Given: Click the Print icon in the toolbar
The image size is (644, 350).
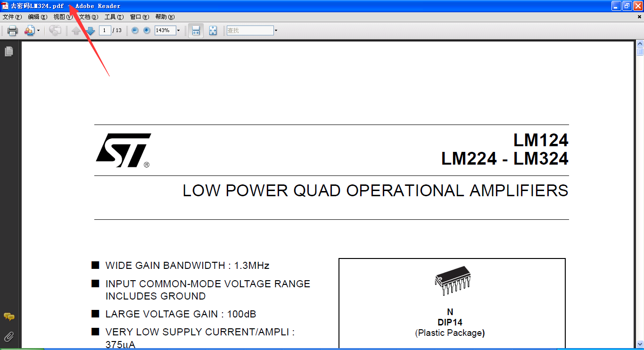Looking at the screenshot, I should tap(12, 31).
